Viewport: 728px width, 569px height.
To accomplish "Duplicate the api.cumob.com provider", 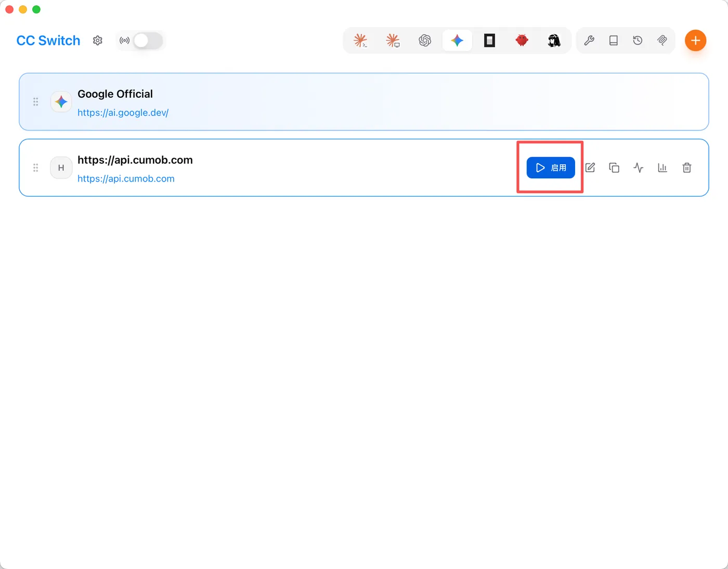I will [x=614, y=167].
